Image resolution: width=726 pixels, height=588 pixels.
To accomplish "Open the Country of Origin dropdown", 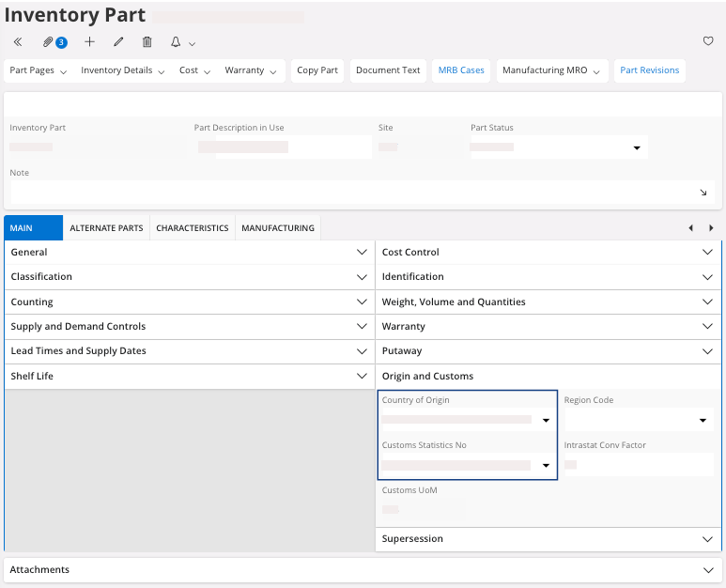I will pyautogui.click(x=546, y=421).
